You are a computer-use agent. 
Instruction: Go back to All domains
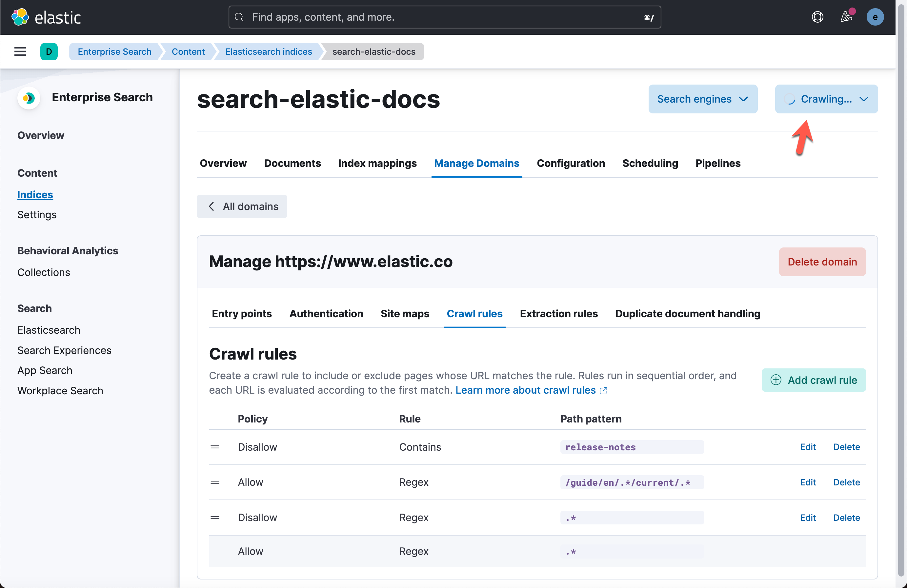coord(242,206)
